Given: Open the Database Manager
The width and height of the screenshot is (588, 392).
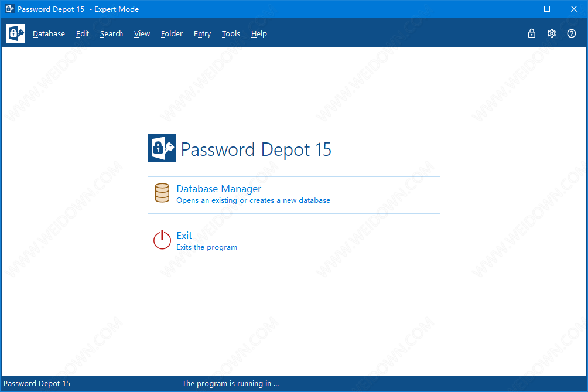Looking at the screenshot, I should (x=293, y=195).
